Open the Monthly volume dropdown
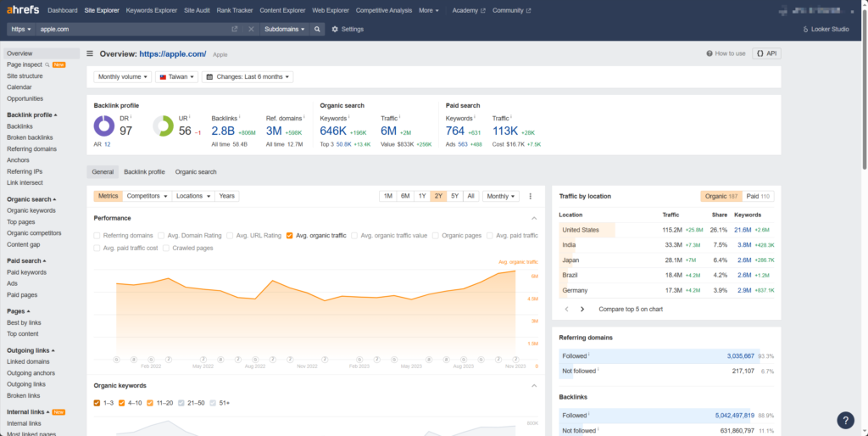 pyautogui.click(x=122, y=77)
